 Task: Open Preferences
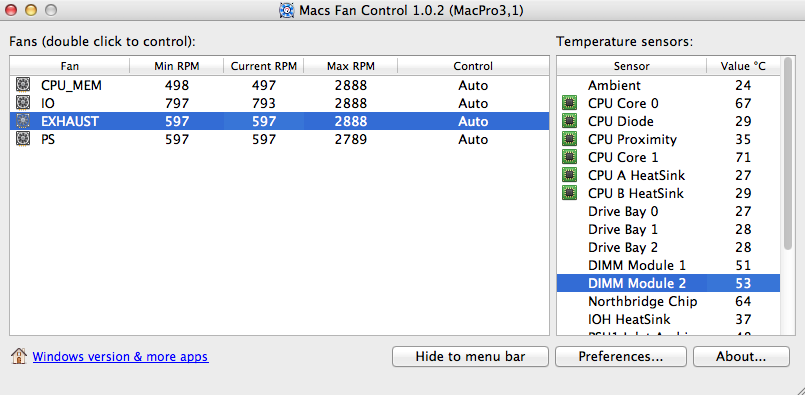(x=621, y=356)
